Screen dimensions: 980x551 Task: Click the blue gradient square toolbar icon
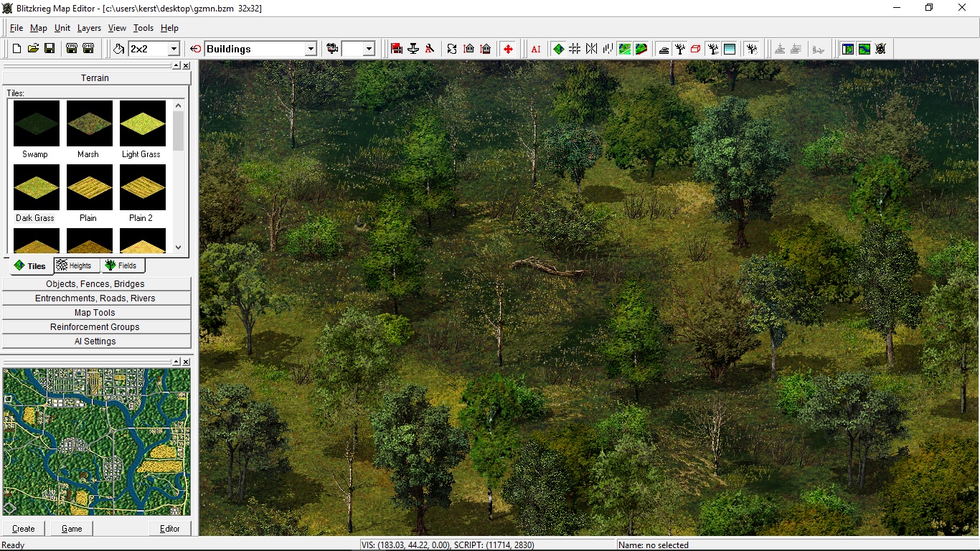point(730,49)
